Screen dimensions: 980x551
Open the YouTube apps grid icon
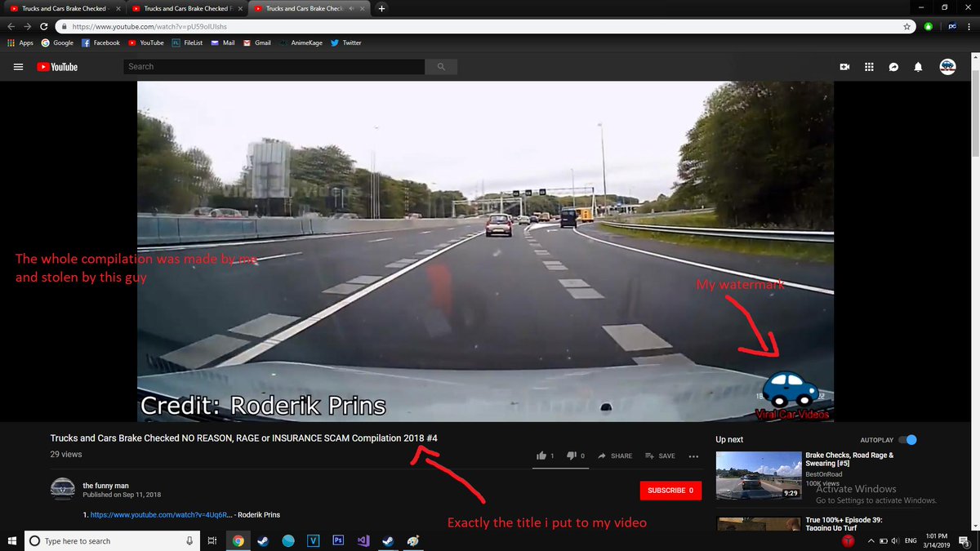pos(869,67)
